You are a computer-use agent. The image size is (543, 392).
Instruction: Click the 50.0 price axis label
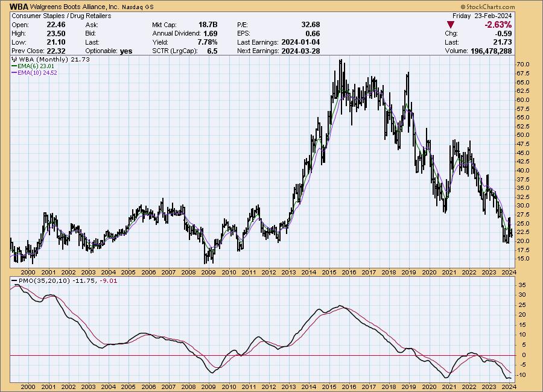[x=523, y=135]
